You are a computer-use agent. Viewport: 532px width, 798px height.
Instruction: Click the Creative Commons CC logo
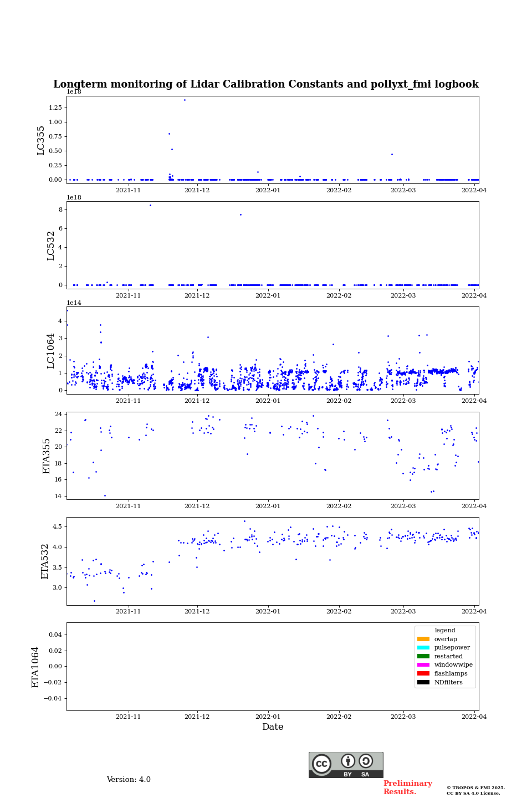tap(321, 764)
